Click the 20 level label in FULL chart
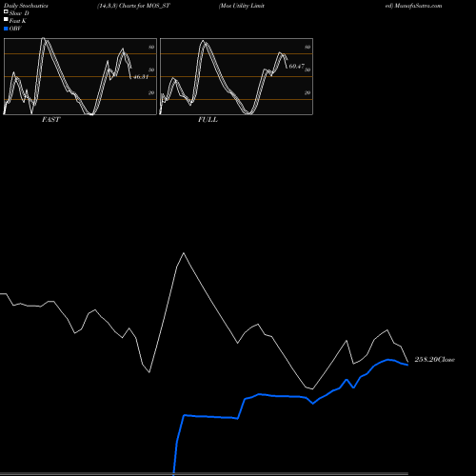 (307, 92)
